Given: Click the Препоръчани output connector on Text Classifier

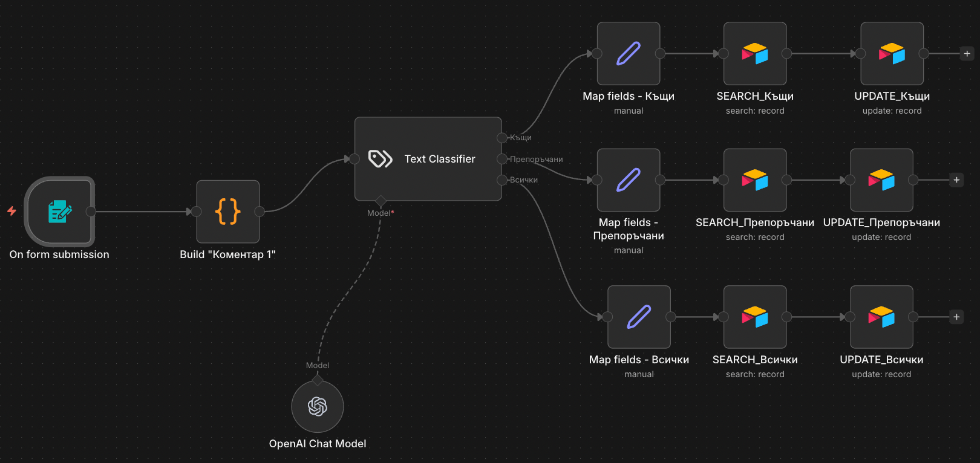Looking at the screenshot, I should point(501,159).
